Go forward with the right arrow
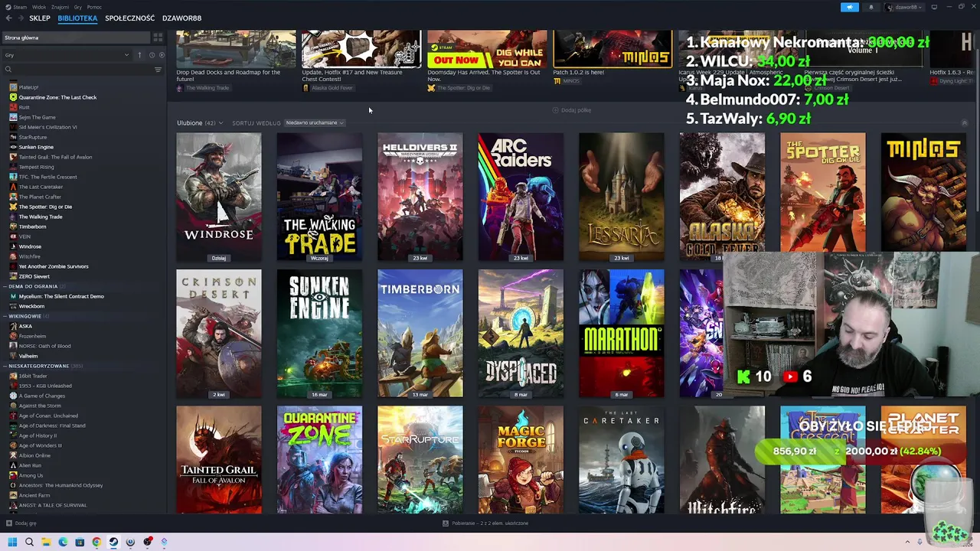 (19, 18)
